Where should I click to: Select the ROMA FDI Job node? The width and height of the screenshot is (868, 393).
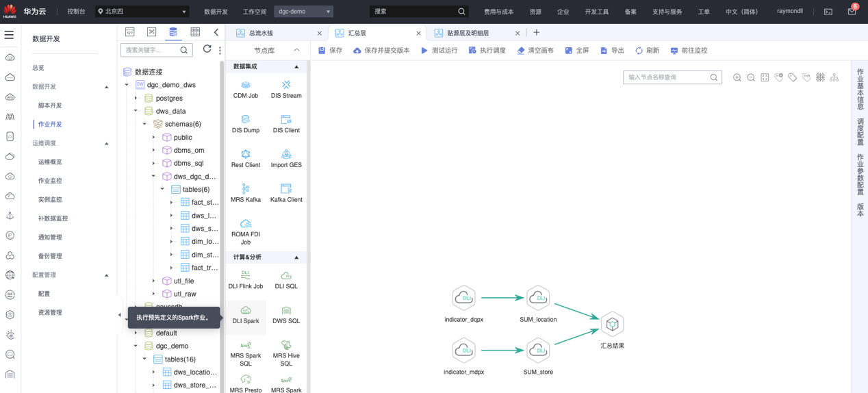(x=246, y=232)
